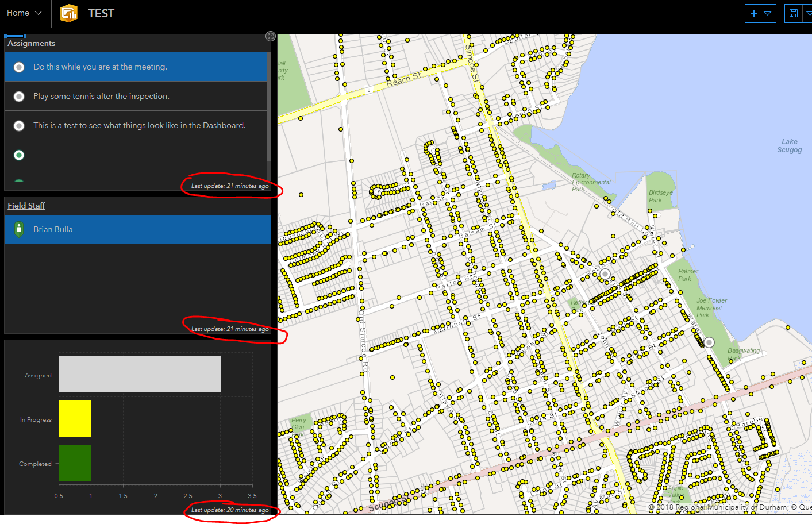Click the green status icon in the untitled assignment row

[19, 155]
